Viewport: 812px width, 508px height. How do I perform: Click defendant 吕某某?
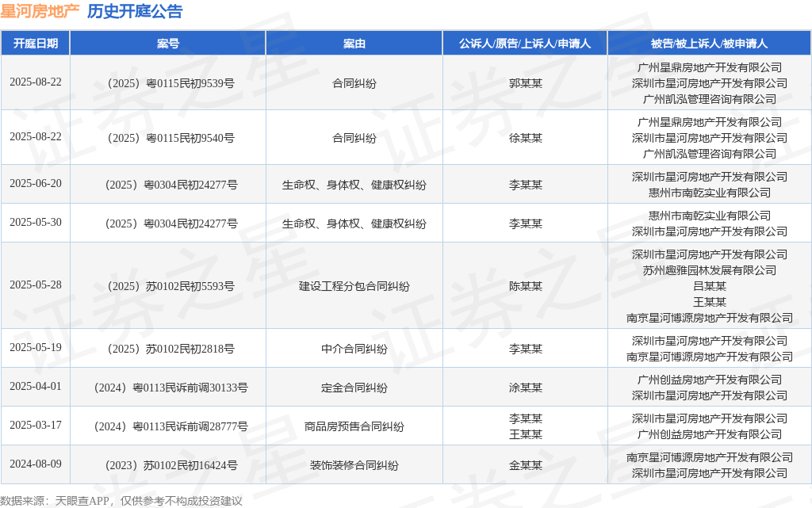tap(710, 286)
